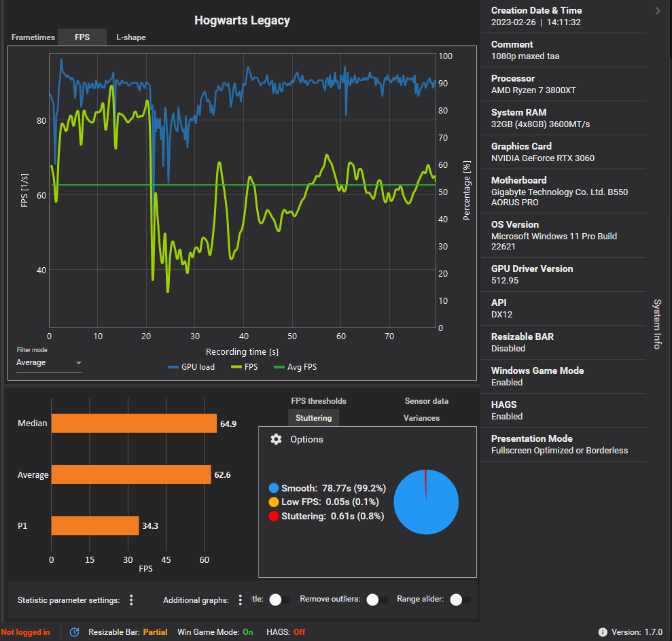Switch to the L-shape tab
Image resolution: width=672 pixels, height=641 pixels.
tap(130, 37)
